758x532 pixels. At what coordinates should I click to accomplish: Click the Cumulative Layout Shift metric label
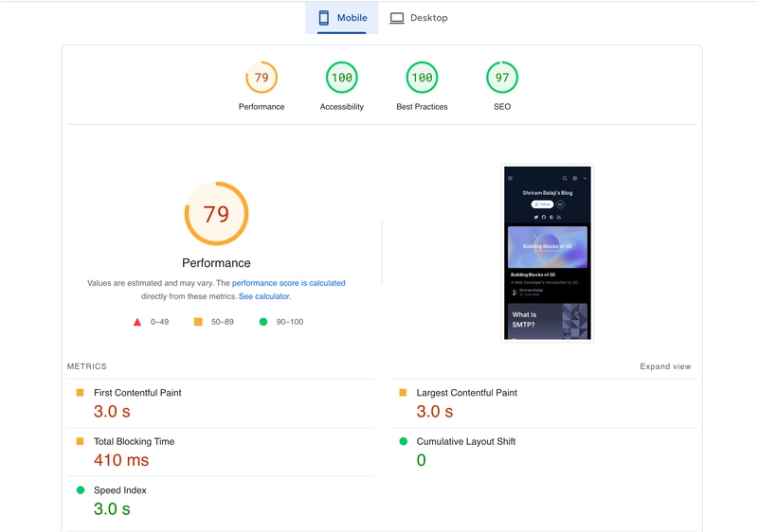(x=466, y=442)
